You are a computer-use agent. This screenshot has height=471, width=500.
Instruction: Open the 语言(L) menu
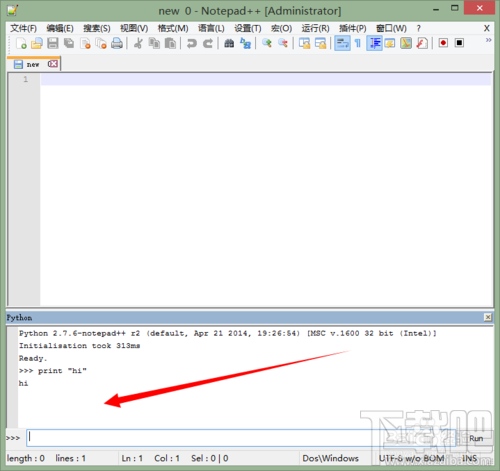(211, 28)
